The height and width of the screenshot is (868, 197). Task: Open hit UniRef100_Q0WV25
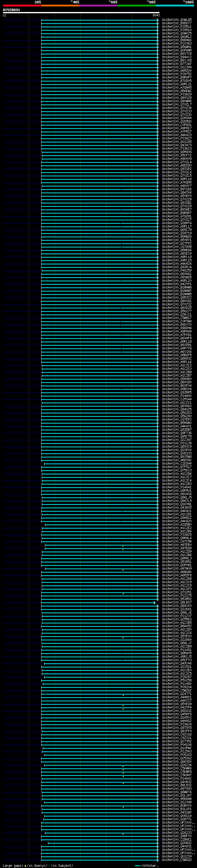pyautogui.click(x=177, y=33)
